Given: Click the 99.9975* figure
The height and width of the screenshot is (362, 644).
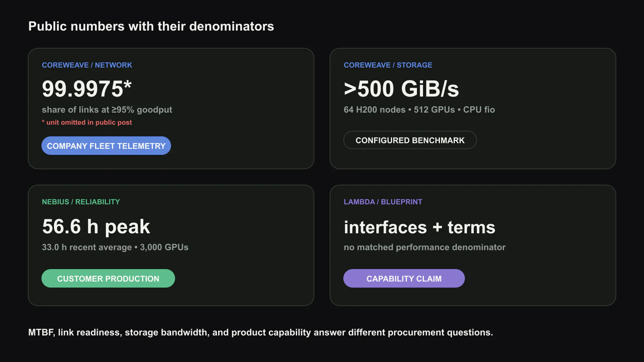Looking at the screenshot, I should (x=87, y=89).
